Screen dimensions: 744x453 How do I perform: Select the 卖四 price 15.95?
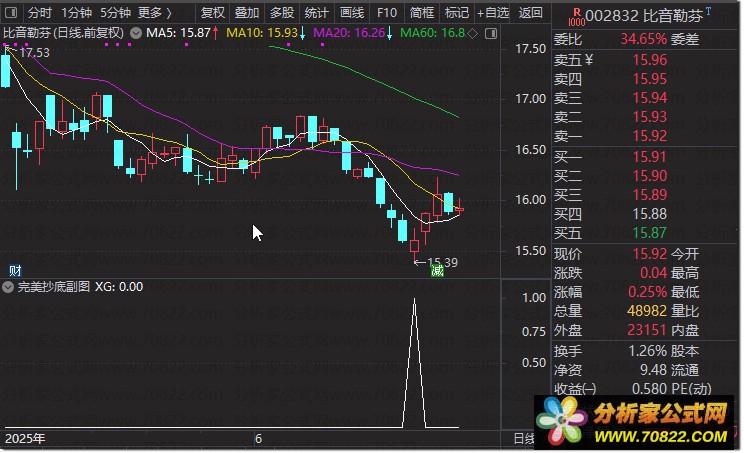pos(650,79)
